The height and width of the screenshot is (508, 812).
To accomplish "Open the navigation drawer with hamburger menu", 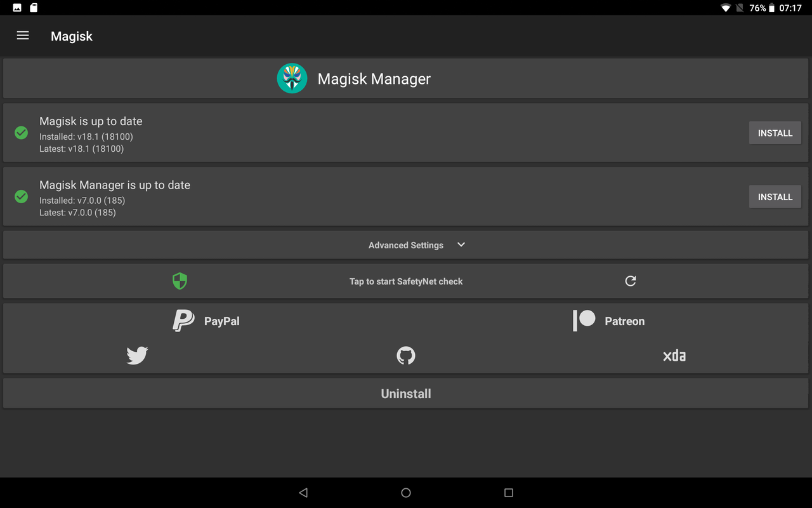I will (x=22, y=36).
